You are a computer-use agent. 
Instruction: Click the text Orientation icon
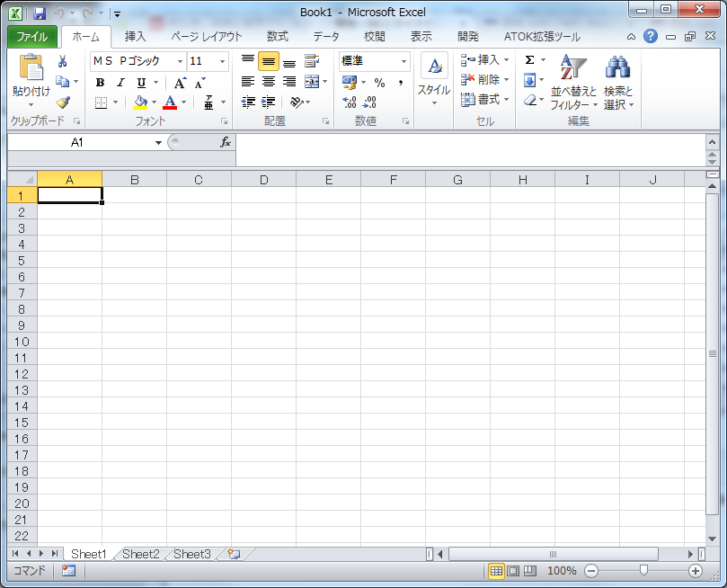(297, 102)
